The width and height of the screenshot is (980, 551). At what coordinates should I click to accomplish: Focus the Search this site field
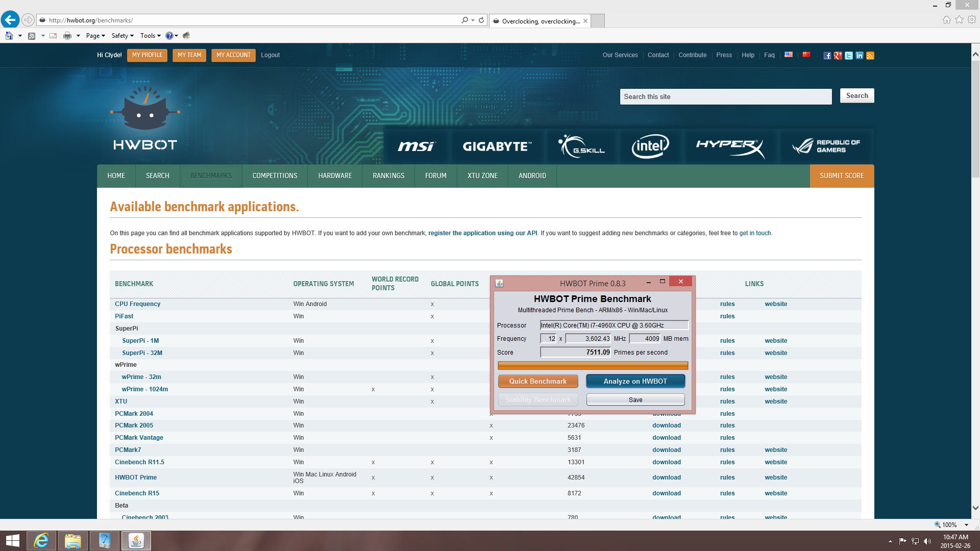(725, 97)
